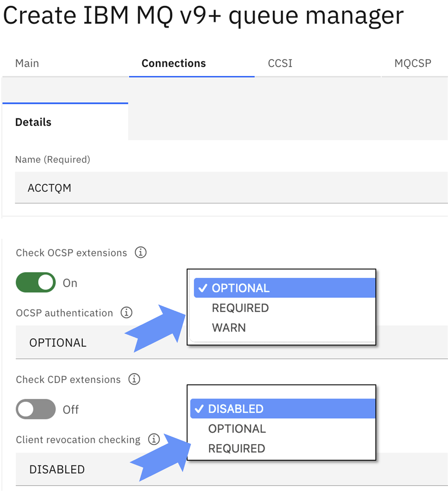The image size is (448, 491).
Task: Click info icon beside Check CDP extensions
Action: [x=134, y=379]
